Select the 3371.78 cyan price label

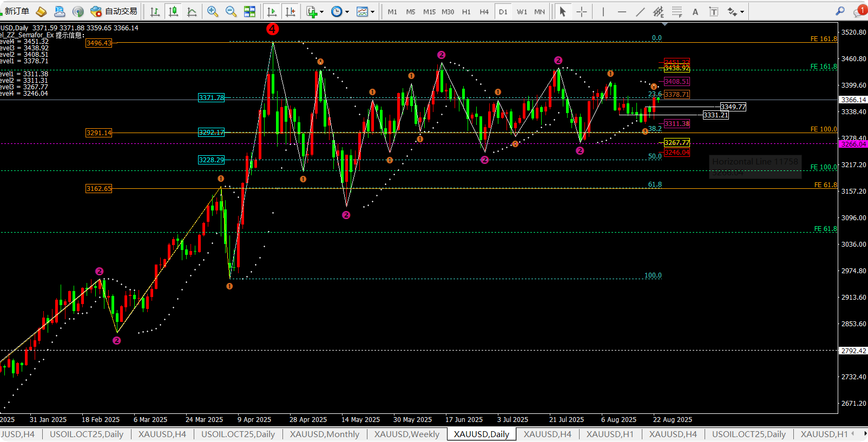click(211, 97)
